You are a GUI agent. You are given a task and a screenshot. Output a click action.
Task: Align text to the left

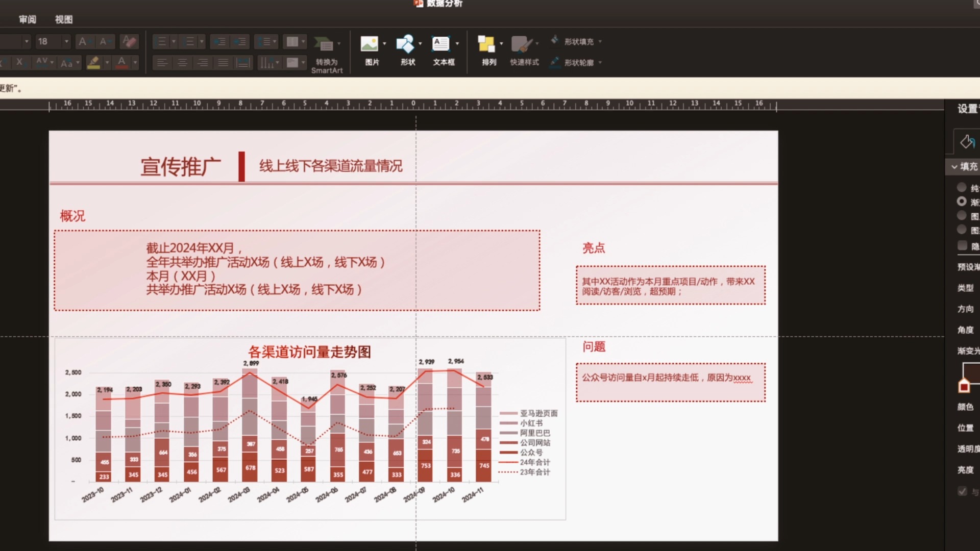pyautogui.click(x=162, y=63)
